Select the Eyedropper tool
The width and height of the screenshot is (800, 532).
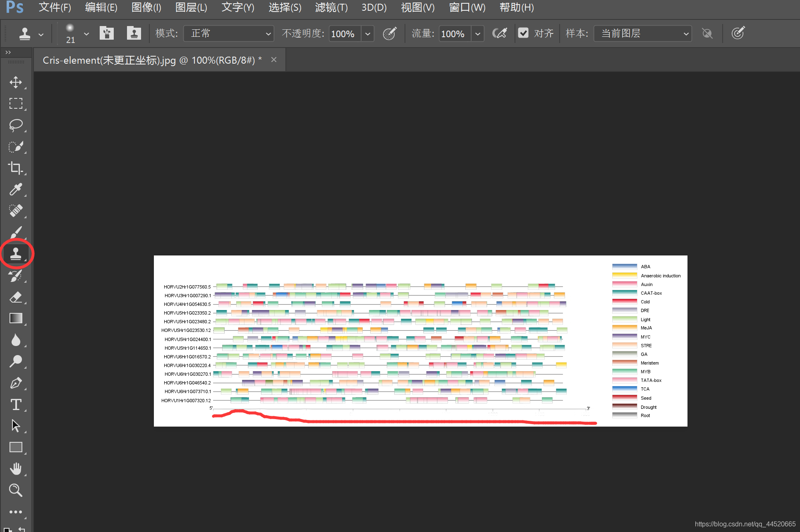[16, 189]
